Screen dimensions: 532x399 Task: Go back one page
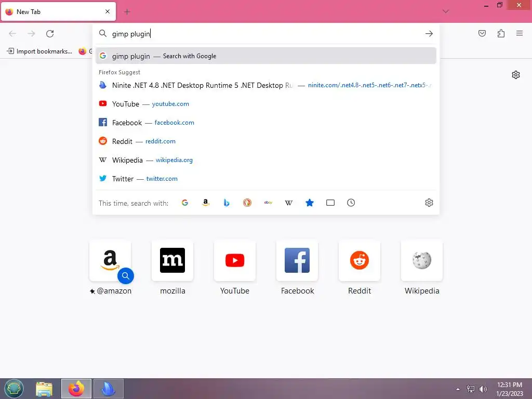pos(12,34)
